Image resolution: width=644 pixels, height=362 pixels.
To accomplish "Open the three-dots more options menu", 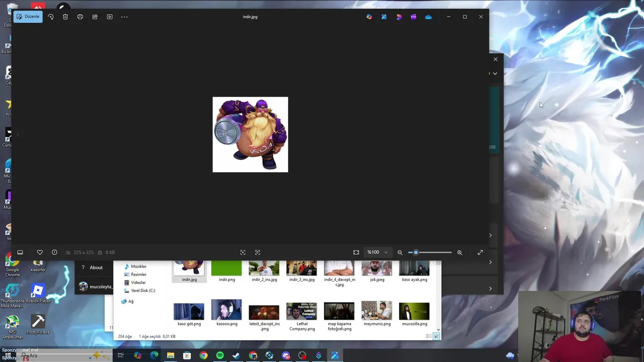I will tap(124, 17).
